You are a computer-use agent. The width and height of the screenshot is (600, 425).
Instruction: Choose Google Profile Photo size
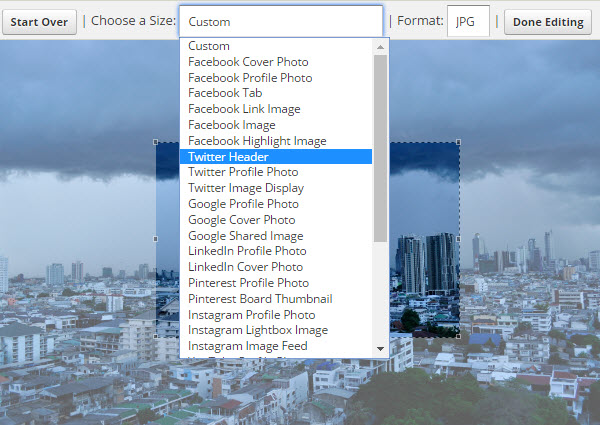click(276, 204)
